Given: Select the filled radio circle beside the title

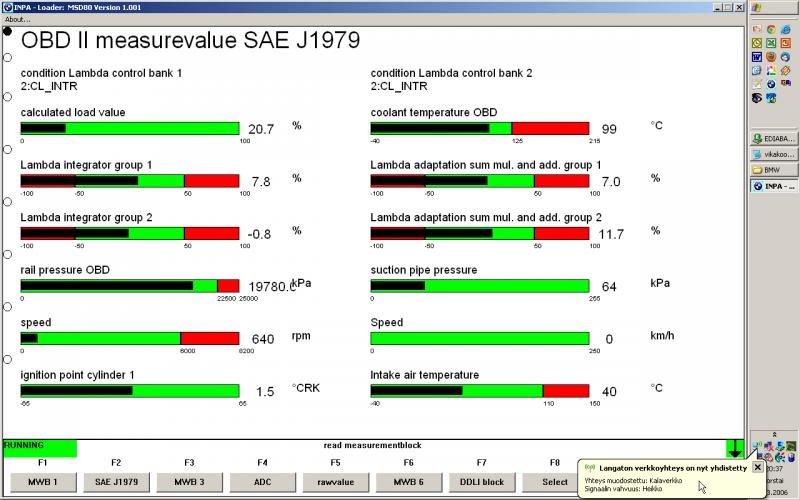Looking at the screenshot, I should coord(8,31).
